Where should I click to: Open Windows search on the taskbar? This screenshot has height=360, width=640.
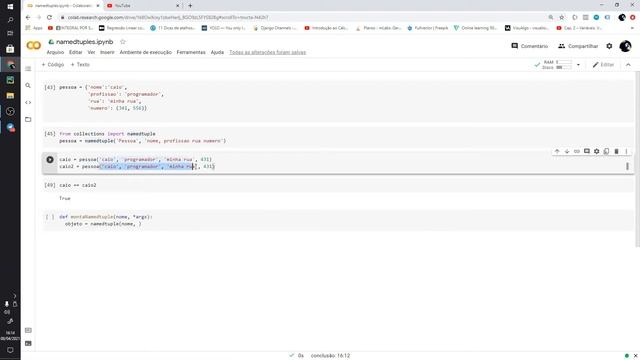pos(10,20)
